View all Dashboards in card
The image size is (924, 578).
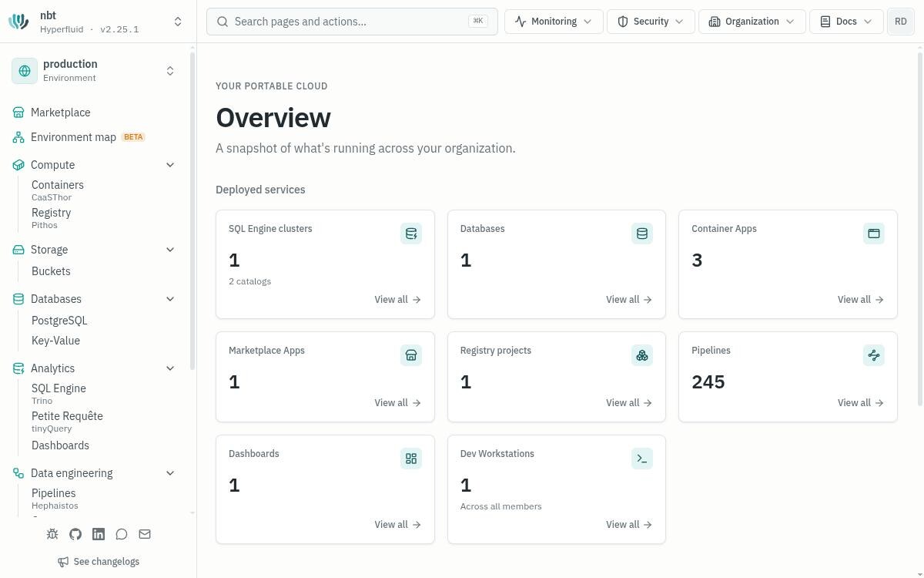tap(398, 525)
